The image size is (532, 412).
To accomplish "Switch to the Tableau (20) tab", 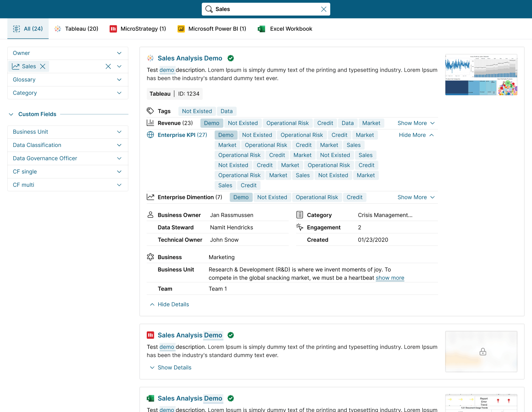I will 76,29.
